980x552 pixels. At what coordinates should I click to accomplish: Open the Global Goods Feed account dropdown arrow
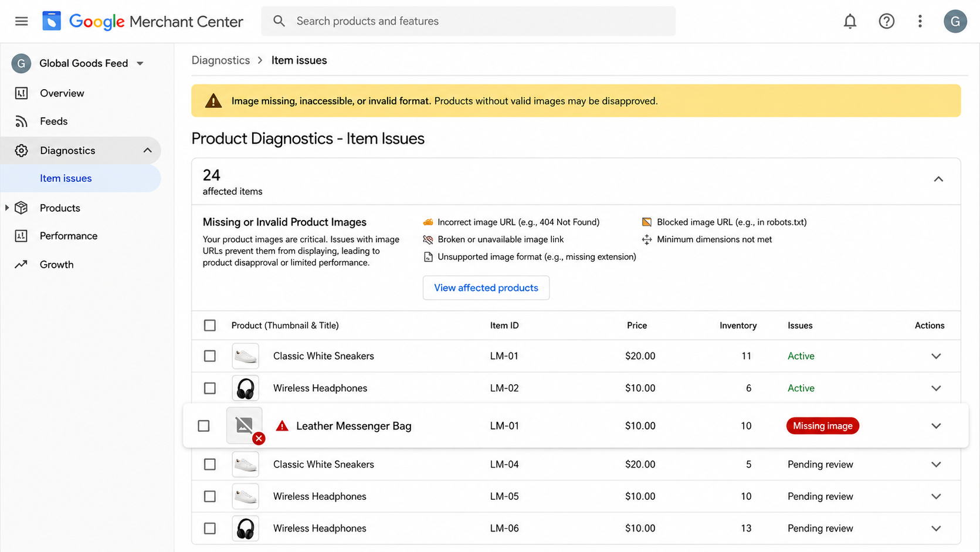click(140, 63)
